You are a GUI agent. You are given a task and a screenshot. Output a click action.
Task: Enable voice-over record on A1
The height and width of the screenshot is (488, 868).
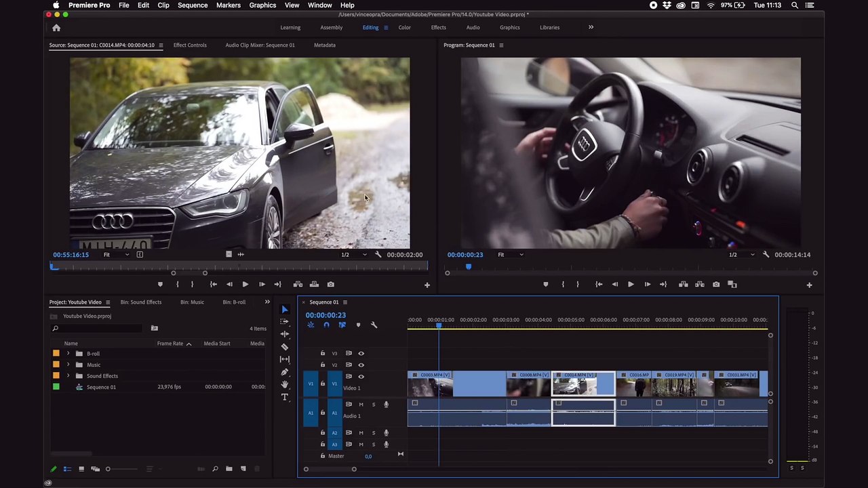386,405
